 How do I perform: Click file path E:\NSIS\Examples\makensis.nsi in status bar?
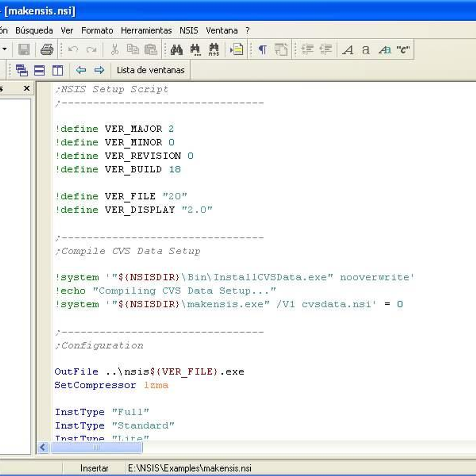coord(190,468)
